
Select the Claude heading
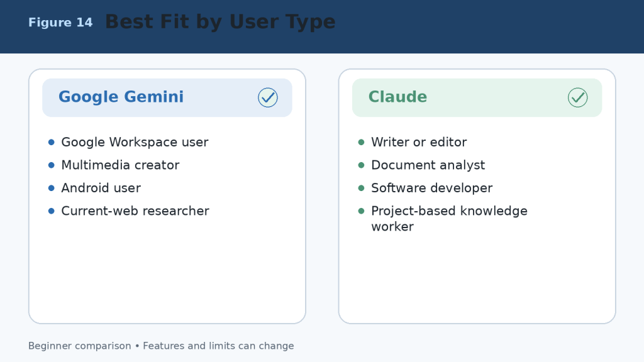point(397,97)
